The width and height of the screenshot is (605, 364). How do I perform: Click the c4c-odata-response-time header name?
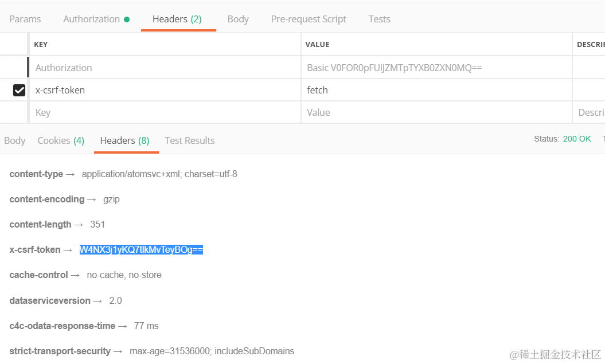62,326
